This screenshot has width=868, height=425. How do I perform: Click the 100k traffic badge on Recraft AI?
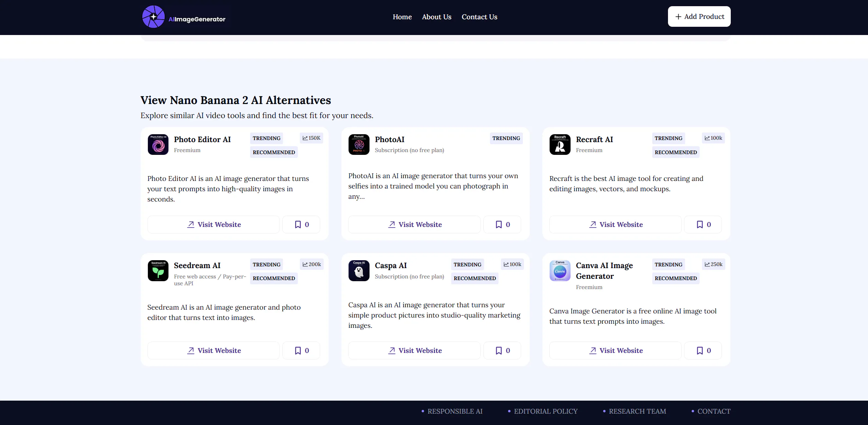(x=713, y=138)
